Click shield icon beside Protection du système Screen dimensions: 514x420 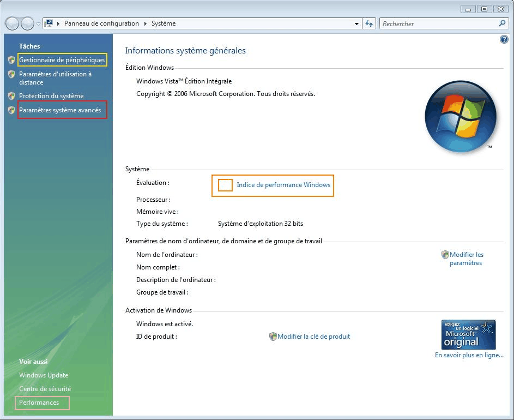[x=11, y=96]
